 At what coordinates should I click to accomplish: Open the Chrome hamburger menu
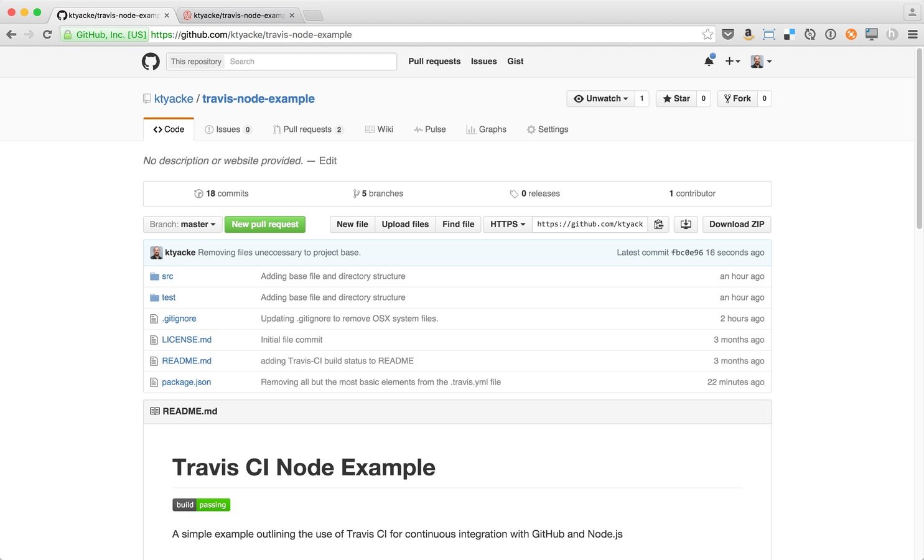[913, 34]
